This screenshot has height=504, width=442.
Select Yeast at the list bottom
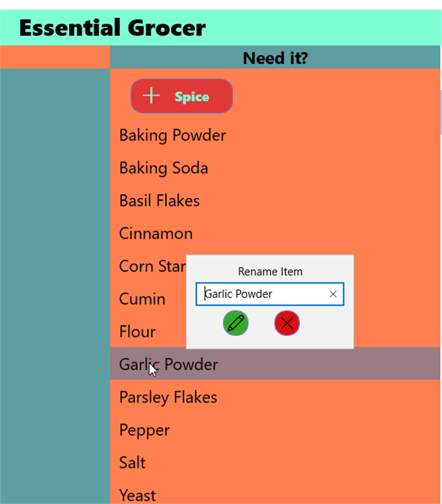click(x=137, y=495)
